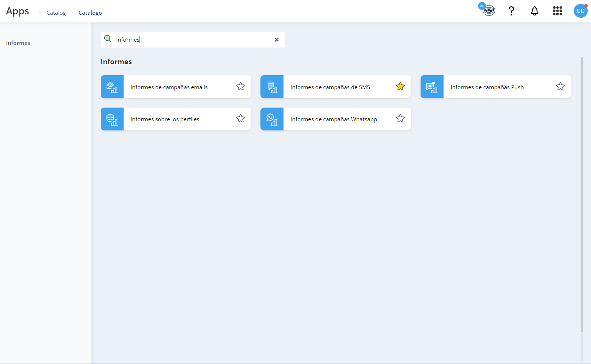Open the Whatsapp campaign reports icon
The height and width of the screenshot is (364, 591).
click(272, 119)
